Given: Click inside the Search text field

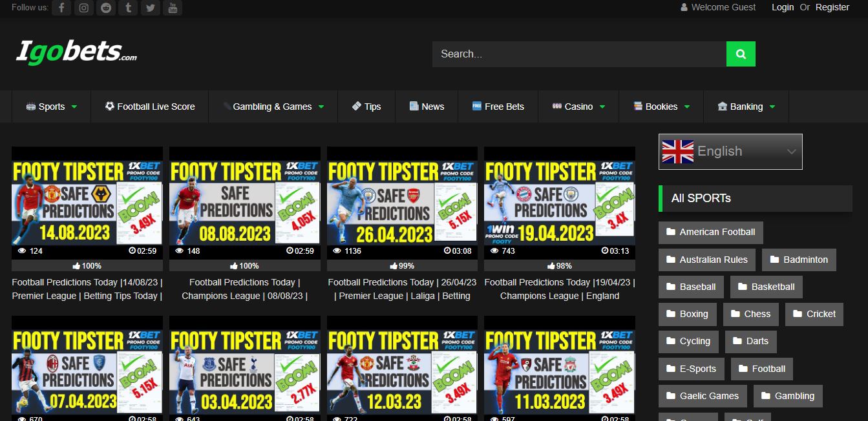Looking at the screenshot, I should (x=578, y=54).
